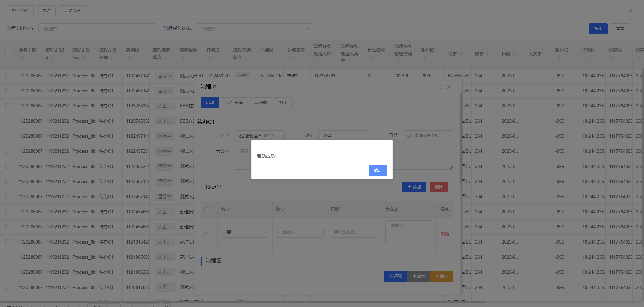This screenshot has width=644, height=307.
Task: Open 流程实例状态 dropdown
Action: [97, 29]
